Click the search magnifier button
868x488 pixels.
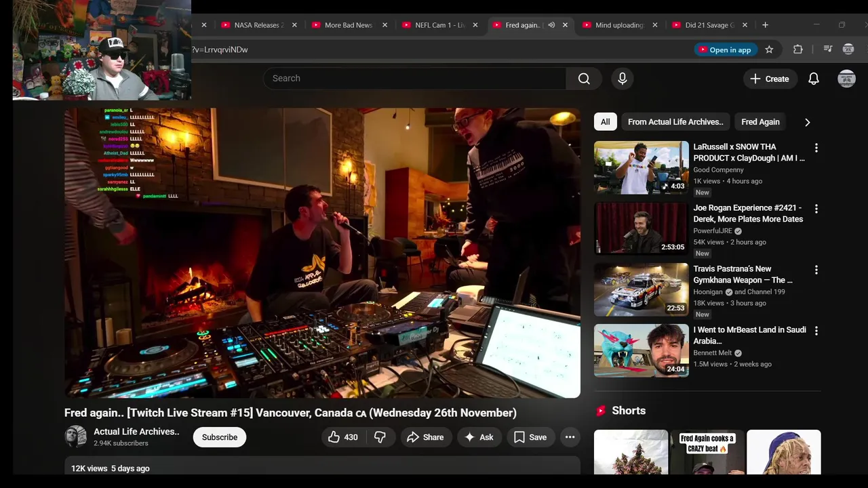click(584, 79)
